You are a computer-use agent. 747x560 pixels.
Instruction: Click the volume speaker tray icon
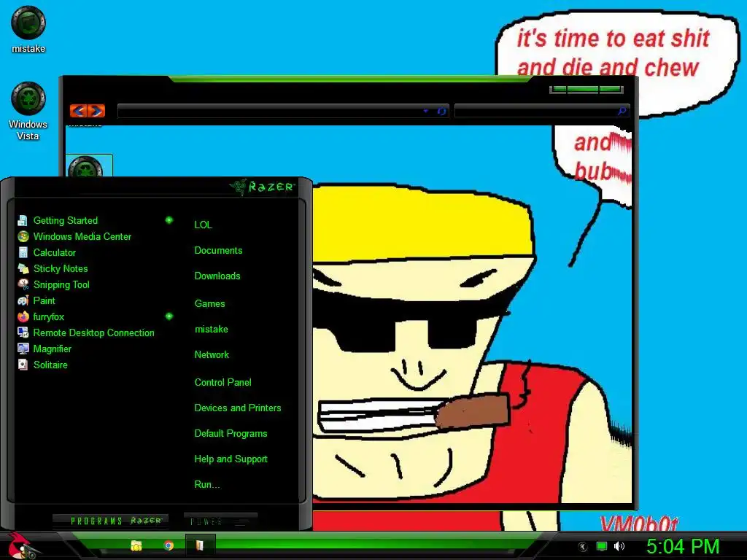[x=619, y=546]
